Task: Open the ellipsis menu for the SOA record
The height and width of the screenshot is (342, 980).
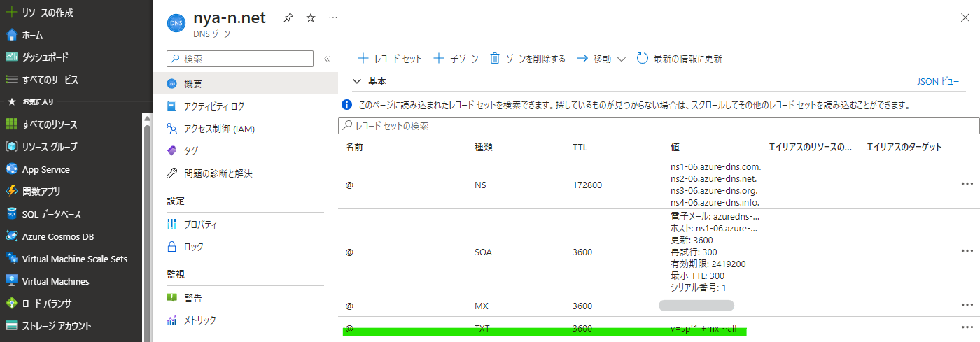Action: pos(967,251)
